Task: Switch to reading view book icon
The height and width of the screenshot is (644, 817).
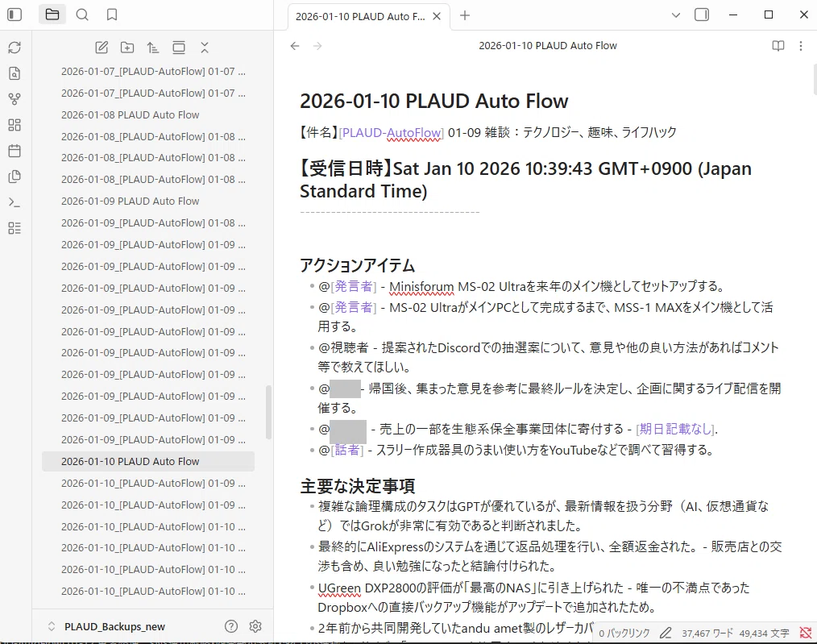Action: coord(778,46)
